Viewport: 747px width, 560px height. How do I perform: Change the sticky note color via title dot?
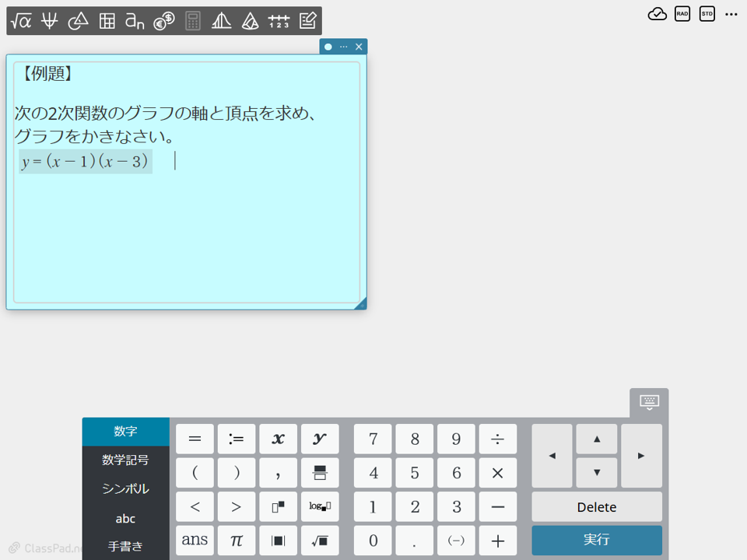(328, 47)
